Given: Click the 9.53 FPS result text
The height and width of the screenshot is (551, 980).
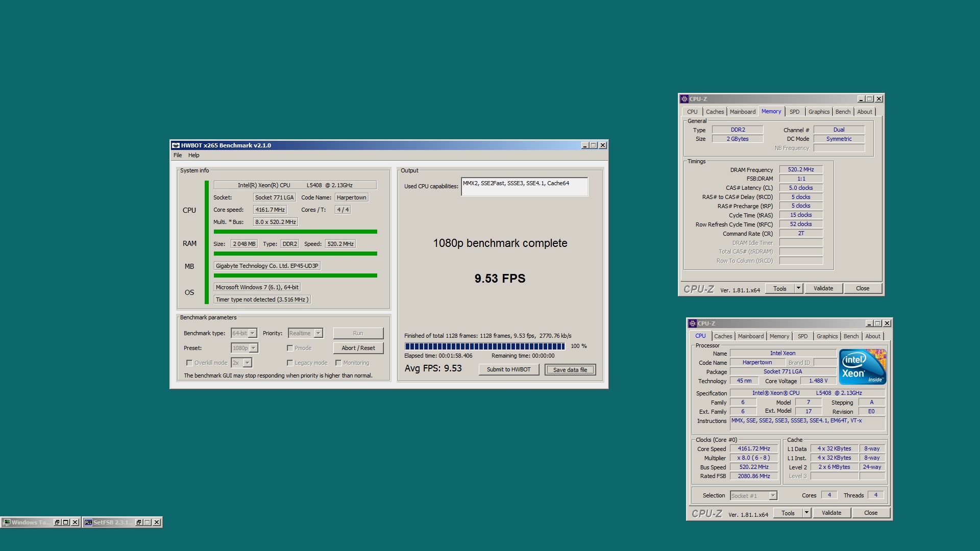Looking at the screenshot, I should 500,279.
